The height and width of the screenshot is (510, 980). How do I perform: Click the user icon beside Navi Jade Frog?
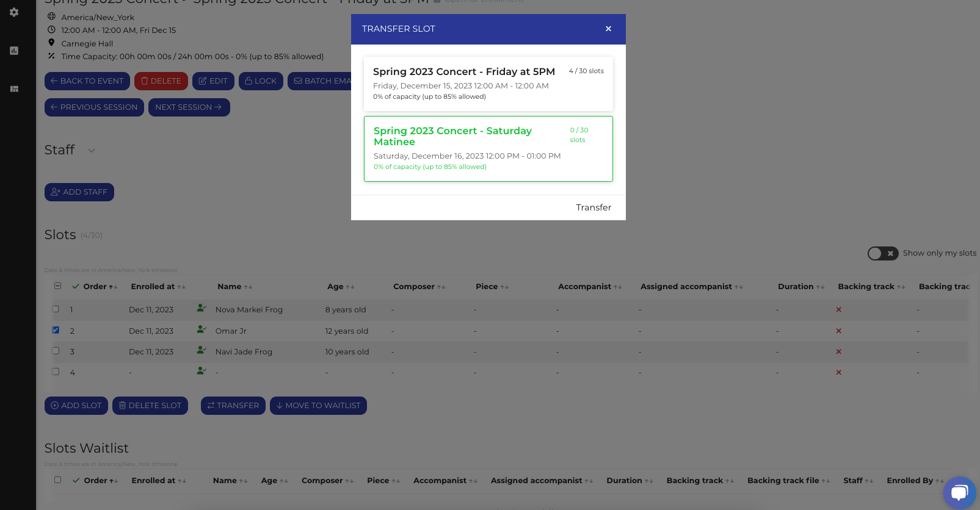point(201,351)
